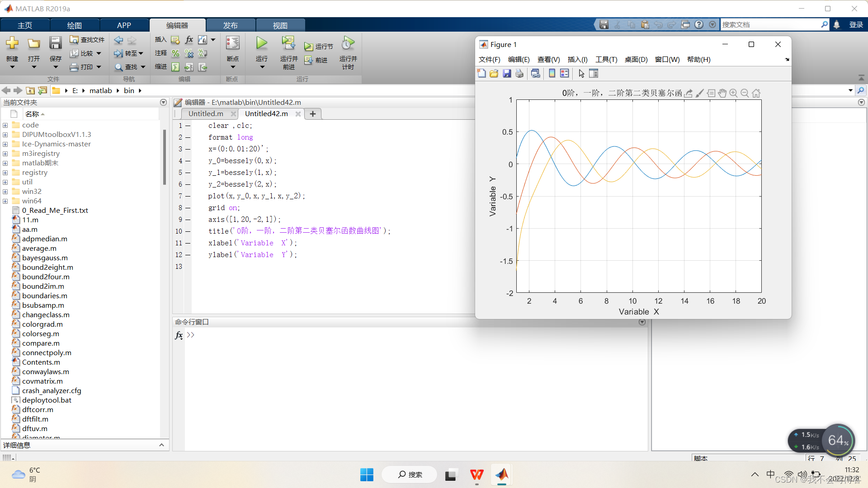
Task: Expand the DIPUMtoolboxV1.1.3 folder
Action: [5, 135]
